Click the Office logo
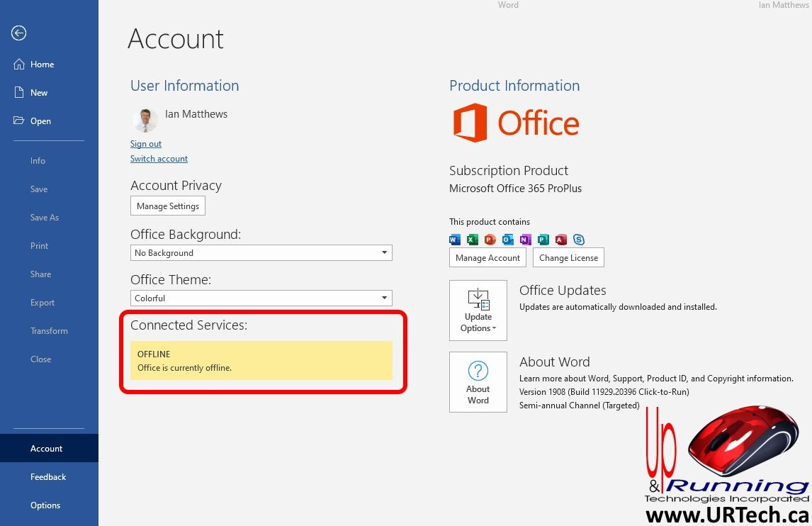 pyautogui.click(x=517, y=123)
